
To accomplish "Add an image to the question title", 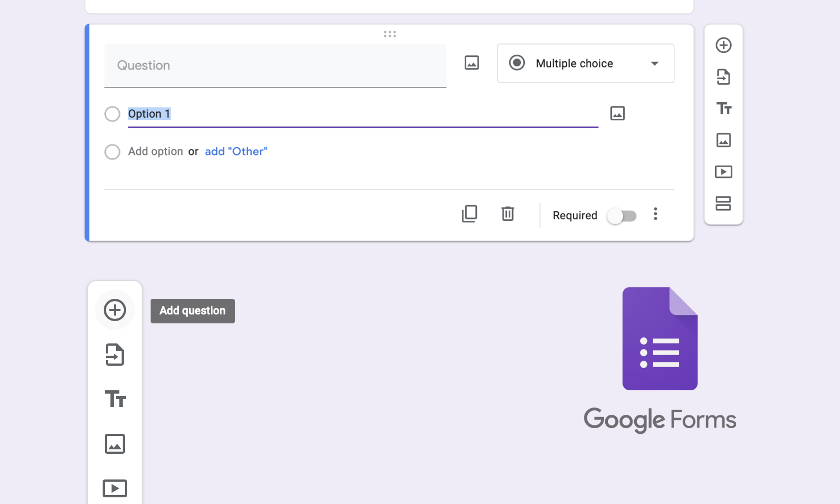I will coord(472,62).
